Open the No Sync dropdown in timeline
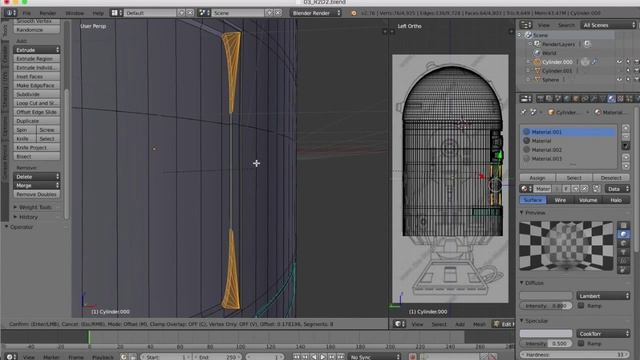The height and width of the screenshot is (360, 640). pyautogui.click(x=375, y=357)
